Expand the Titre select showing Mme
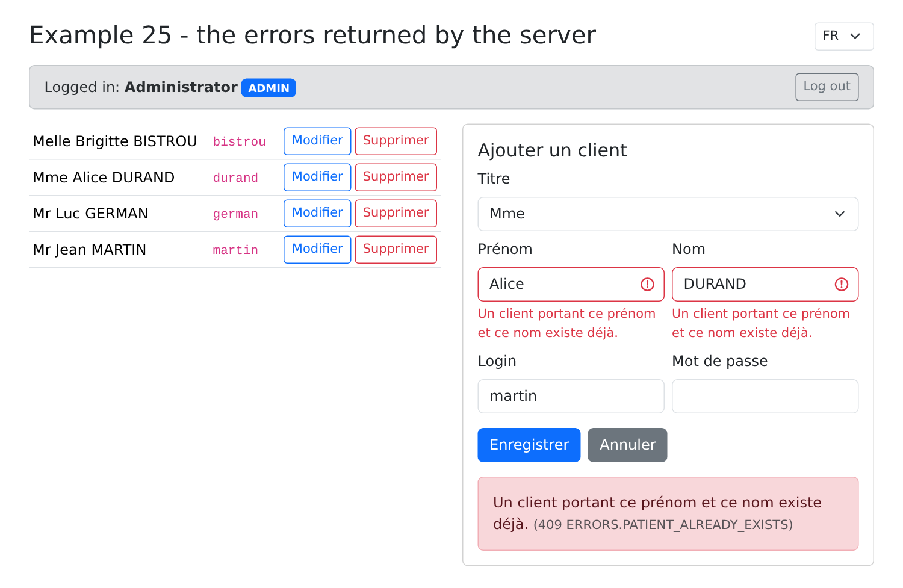 tap(668, 214)
